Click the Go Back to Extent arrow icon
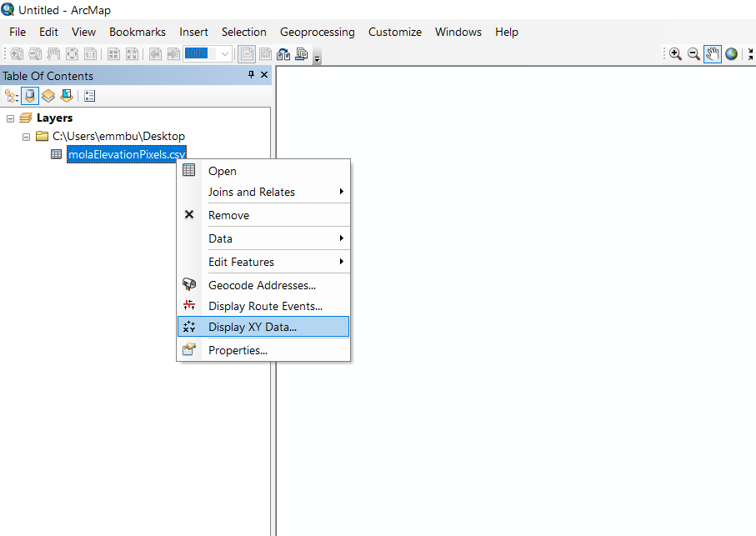This screenshot has width=756, height=536. [x=155, y=54]
